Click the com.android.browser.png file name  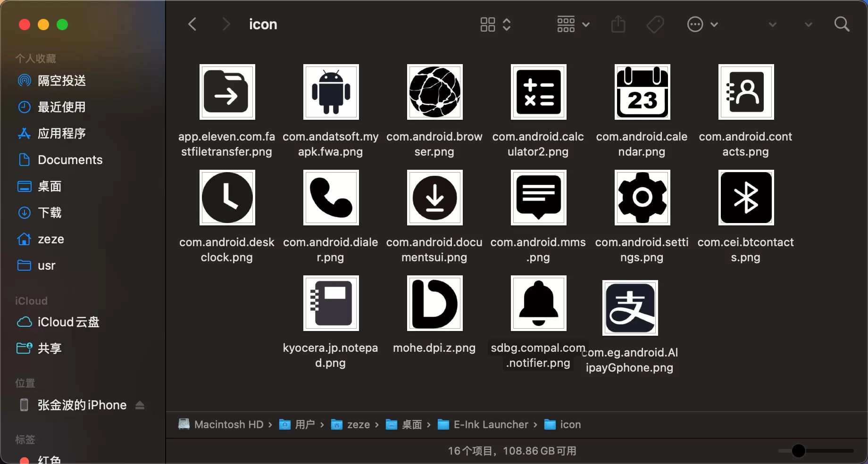(434, 144)
